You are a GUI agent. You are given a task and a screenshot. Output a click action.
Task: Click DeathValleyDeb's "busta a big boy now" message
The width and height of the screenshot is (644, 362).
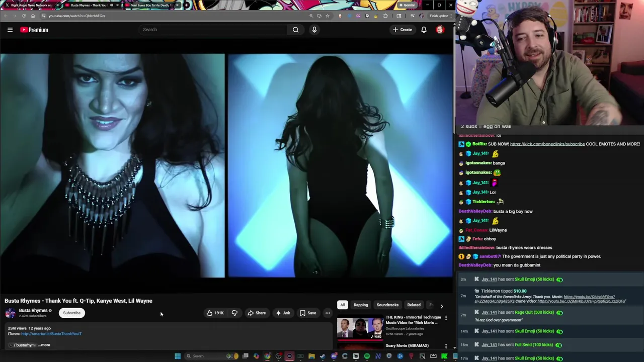click(x=496, y=211)
